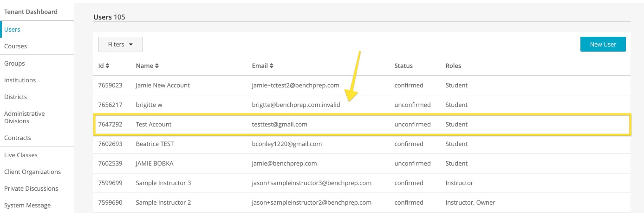The image size is (644, 213).
Task: Open Client Organizations in sidebar
Action: [x=33, y=172]
